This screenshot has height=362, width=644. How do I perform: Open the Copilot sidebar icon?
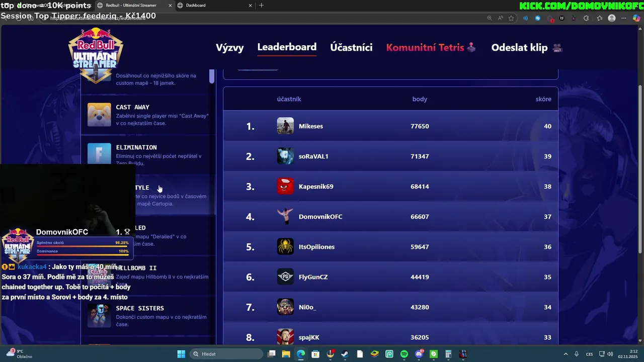[x=636, y=18]
